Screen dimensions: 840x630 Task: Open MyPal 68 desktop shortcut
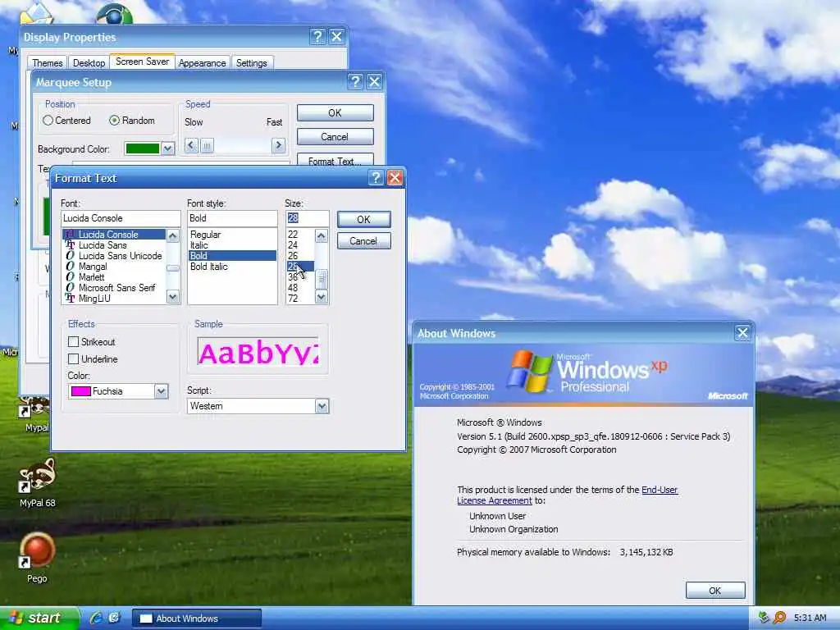37,482
